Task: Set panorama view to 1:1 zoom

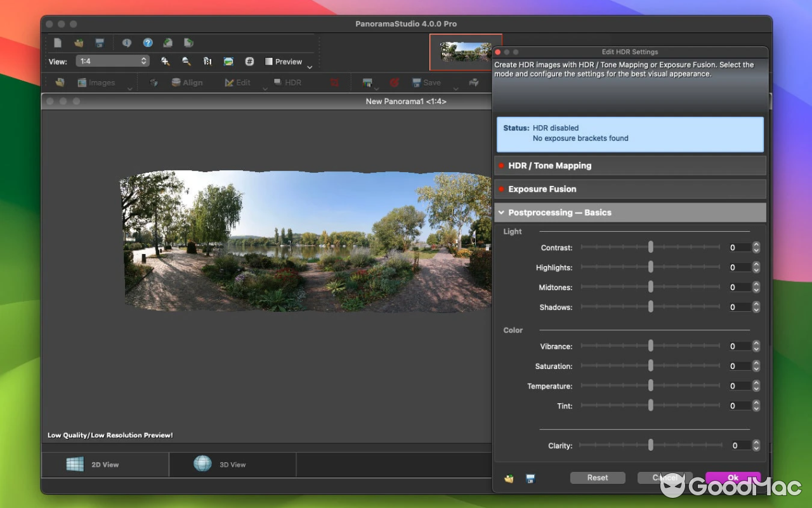Action: pos(207,61)
